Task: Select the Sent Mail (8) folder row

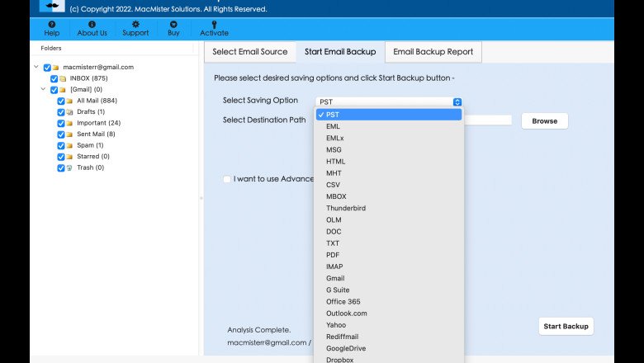Action: (96, 134)
